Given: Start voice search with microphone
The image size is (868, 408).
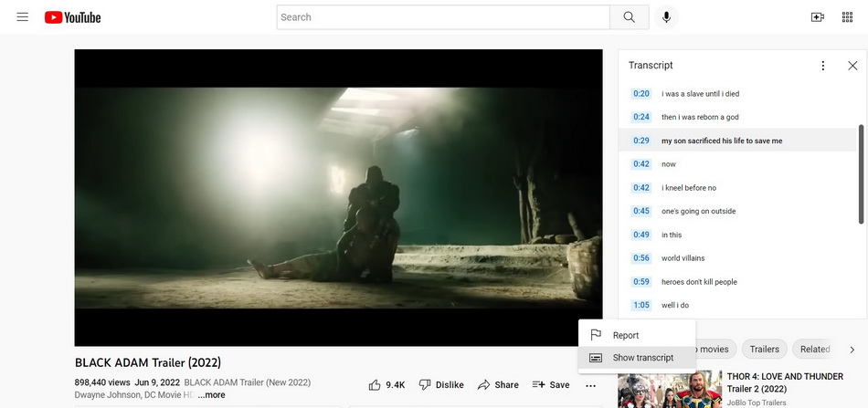Looking at the screenshot, I should (x=667, y=17).
